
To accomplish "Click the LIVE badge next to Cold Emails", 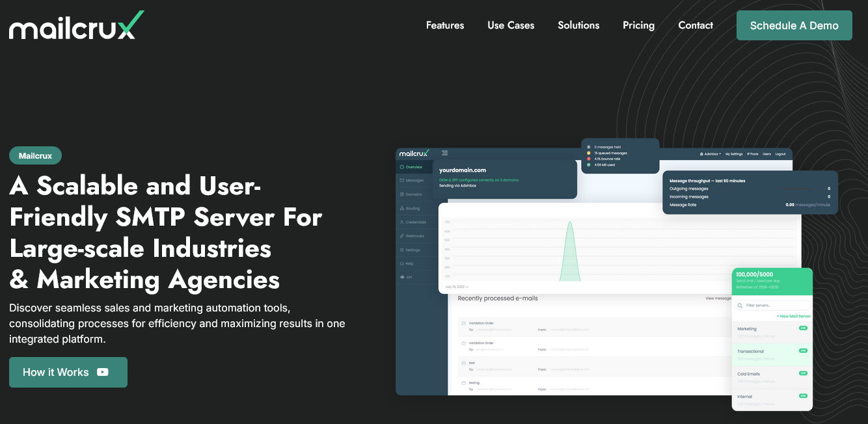I will (x=803, y=373).
